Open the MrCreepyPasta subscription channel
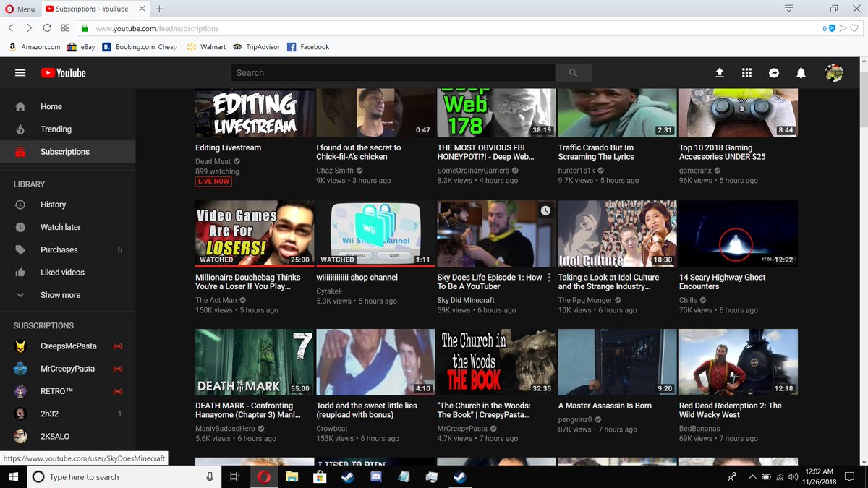868x488 pixels. (67, 369)
